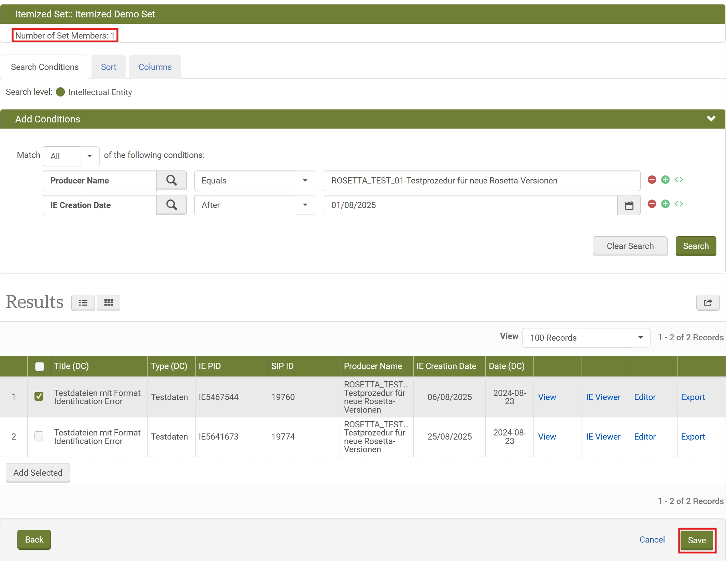Check the checkbox for IE5641673 row
This screenshot has height=562, width=728.
click(39, 436)
